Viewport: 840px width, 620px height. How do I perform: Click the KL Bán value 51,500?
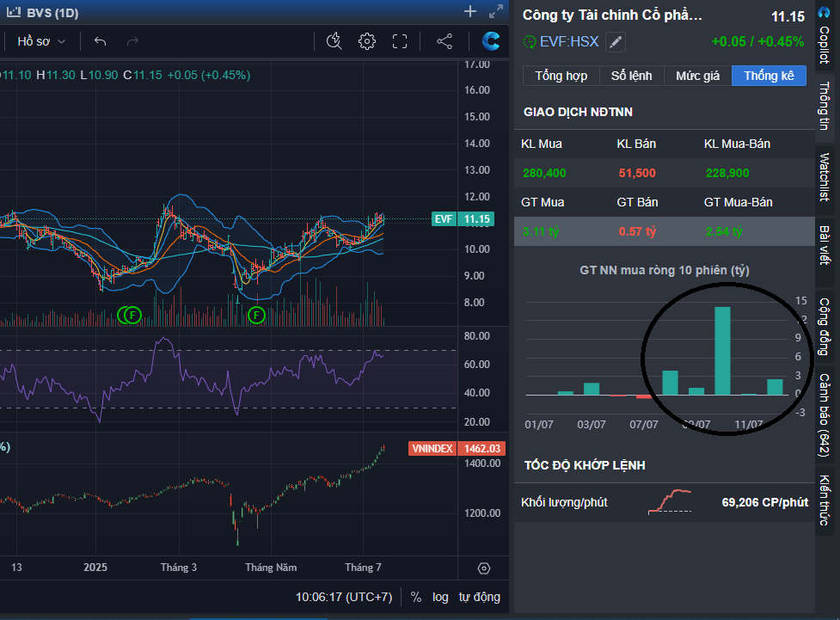[x=637, y=173]
